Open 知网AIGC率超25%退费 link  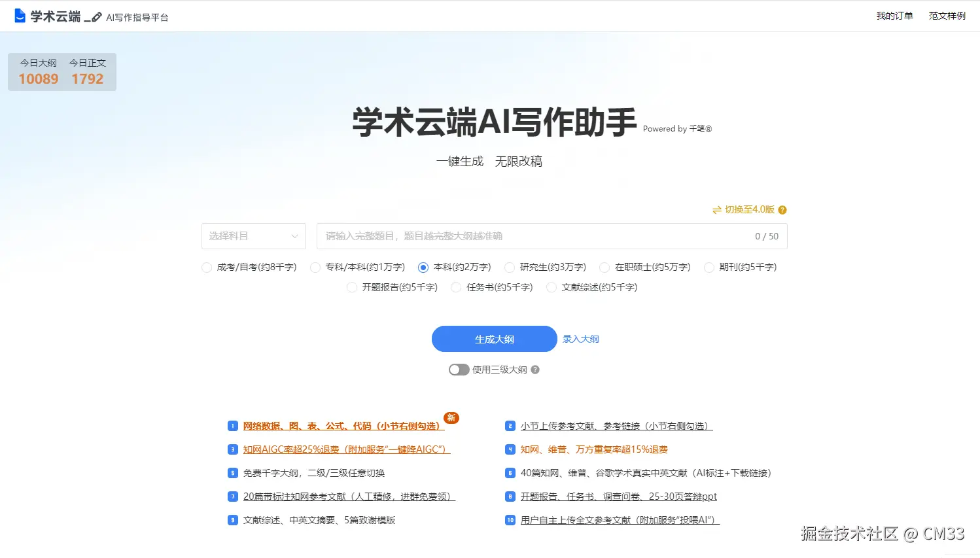tap(347, 449)
